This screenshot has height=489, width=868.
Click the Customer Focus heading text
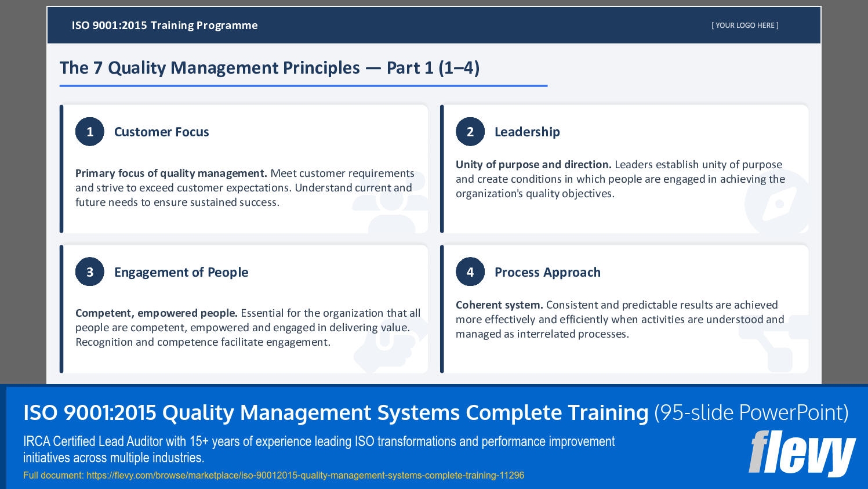tap(162, 132)
